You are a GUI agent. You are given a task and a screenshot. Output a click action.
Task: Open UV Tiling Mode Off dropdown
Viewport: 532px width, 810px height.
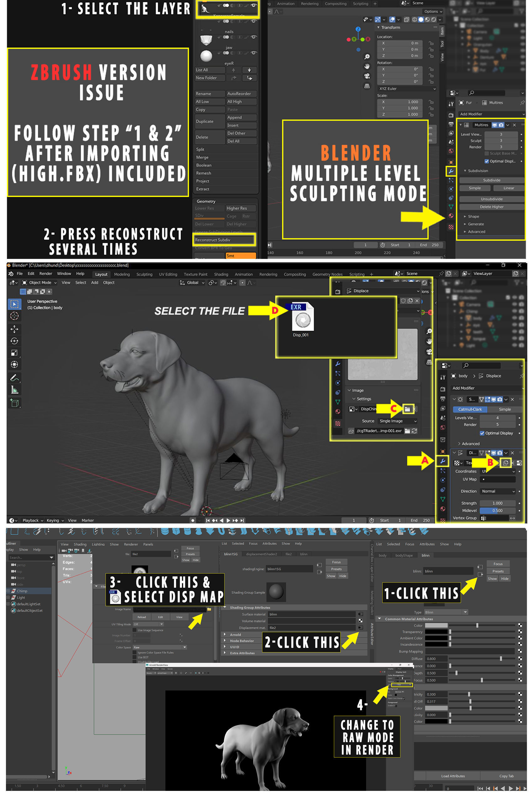pyautogui.click(x=148, y=624)
